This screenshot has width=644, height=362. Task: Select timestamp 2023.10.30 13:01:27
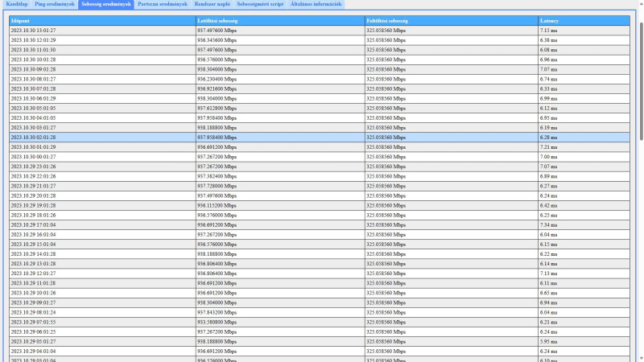[x=33, y=31]
